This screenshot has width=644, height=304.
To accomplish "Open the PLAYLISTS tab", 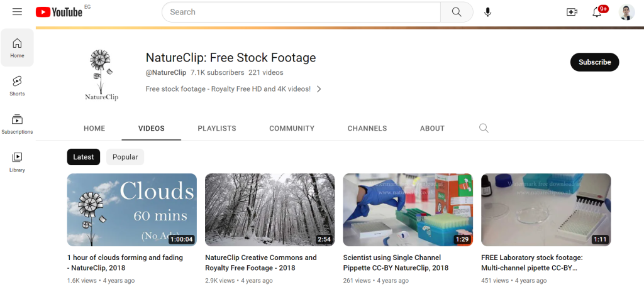I will [217, 128].
